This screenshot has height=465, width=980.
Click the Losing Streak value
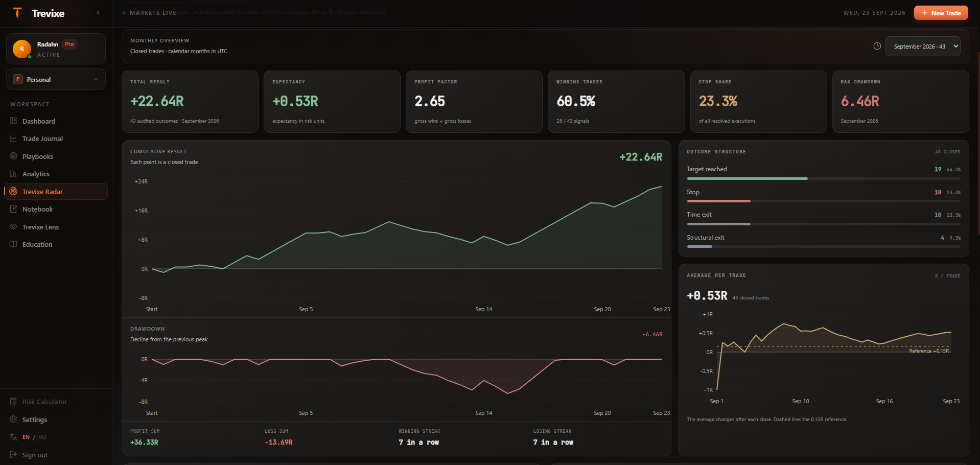click(x=553, y=443)
